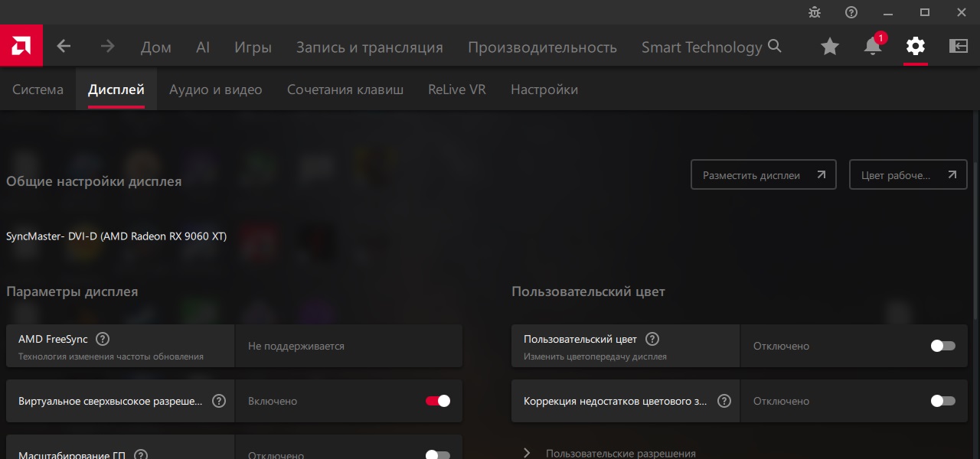Image resolution: width=980 pixels, height=459 pixels.
Task: Click SyncMaster- DVI-D display name
Action: (x=116, y=236)
